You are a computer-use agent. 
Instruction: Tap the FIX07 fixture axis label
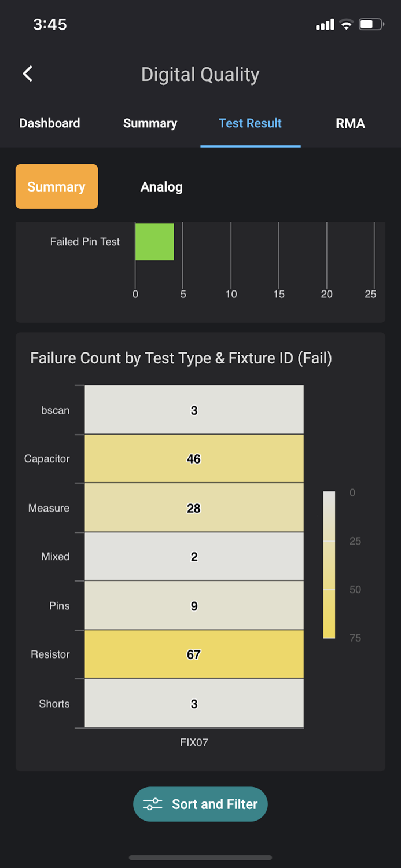[194, 742]
